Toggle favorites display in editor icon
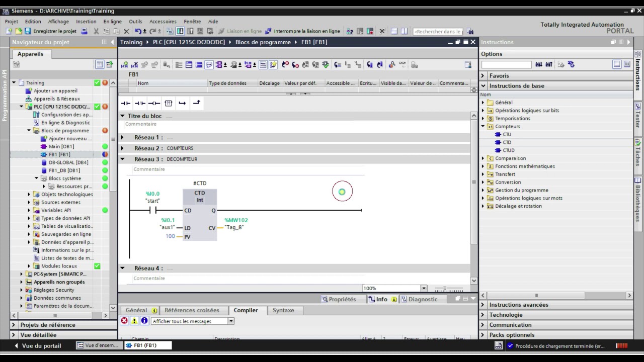 point(273,65)
